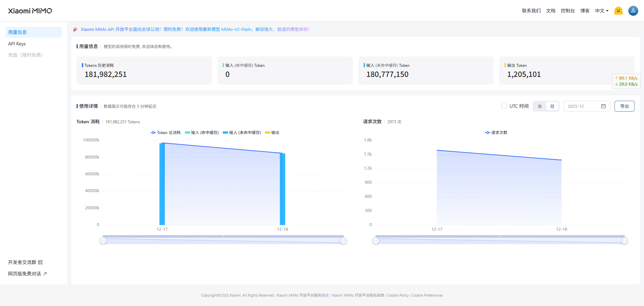Viewport: 644px width, 306px height.
Task: Toggle the Token 总消耗 legend series
Action: (166, 133)
